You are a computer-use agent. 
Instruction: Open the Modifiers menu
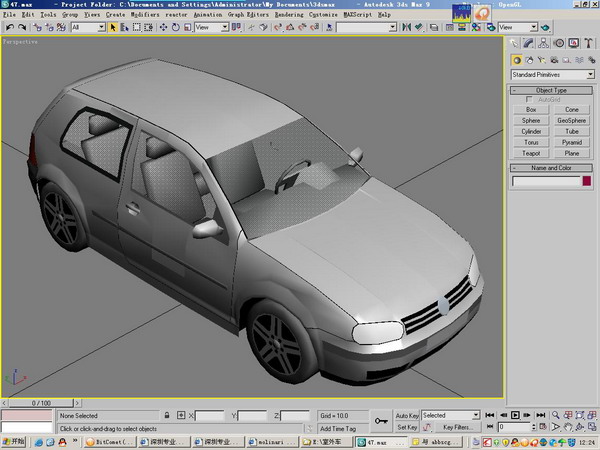pos(145,16)
